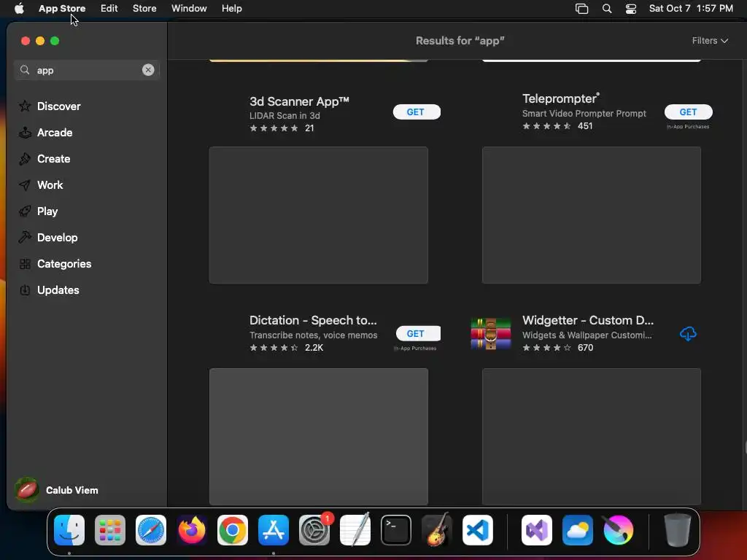Click the Widgetter app icon

coord(491,334)
